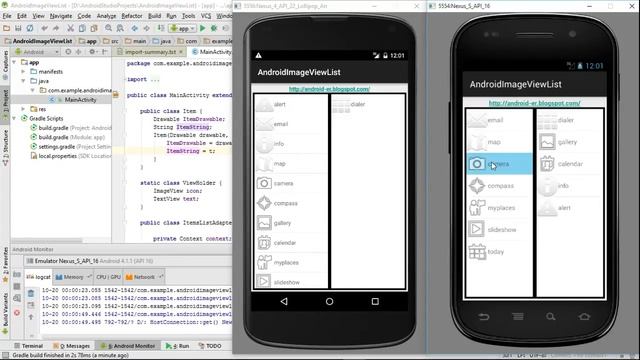Tap the blogspot link on Nexus S emulator
The height and width of the screenshot is (360, 640).
click(534, 103)
